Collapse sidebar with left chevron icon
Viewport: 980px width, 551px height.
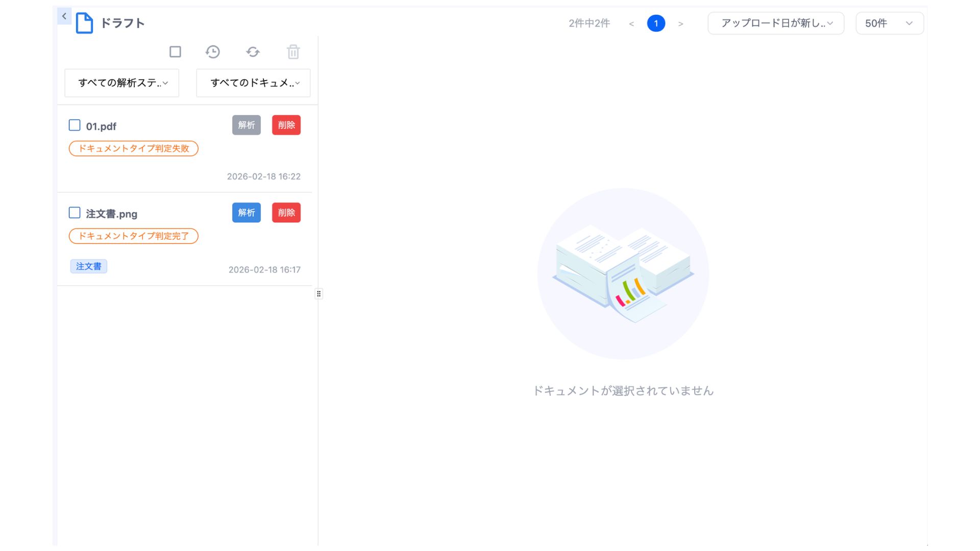[64, 16]
